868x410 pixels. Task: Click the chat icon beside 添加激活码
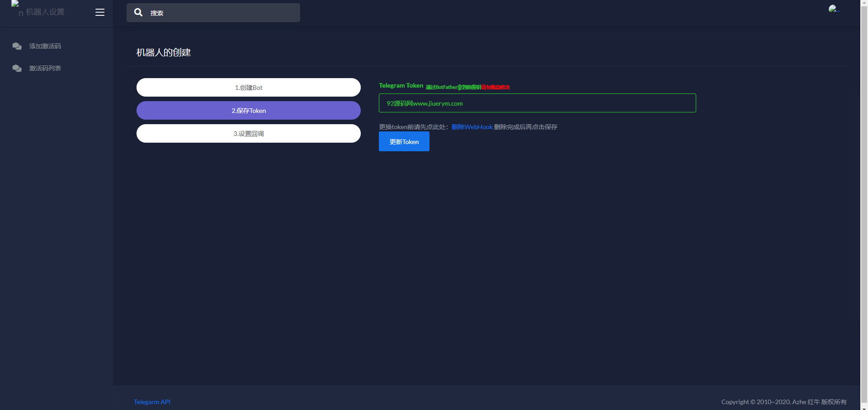[17, 46]
